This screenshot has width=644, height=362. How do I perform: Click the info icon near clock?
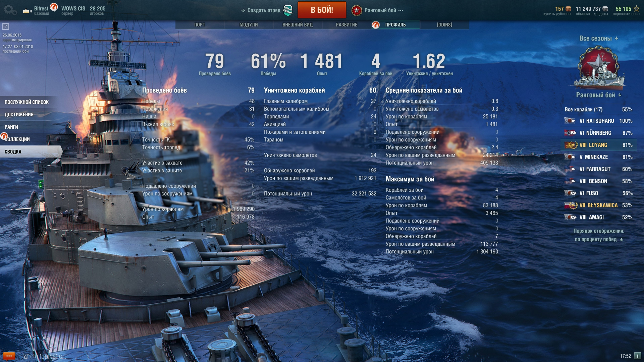pos(638,356)
